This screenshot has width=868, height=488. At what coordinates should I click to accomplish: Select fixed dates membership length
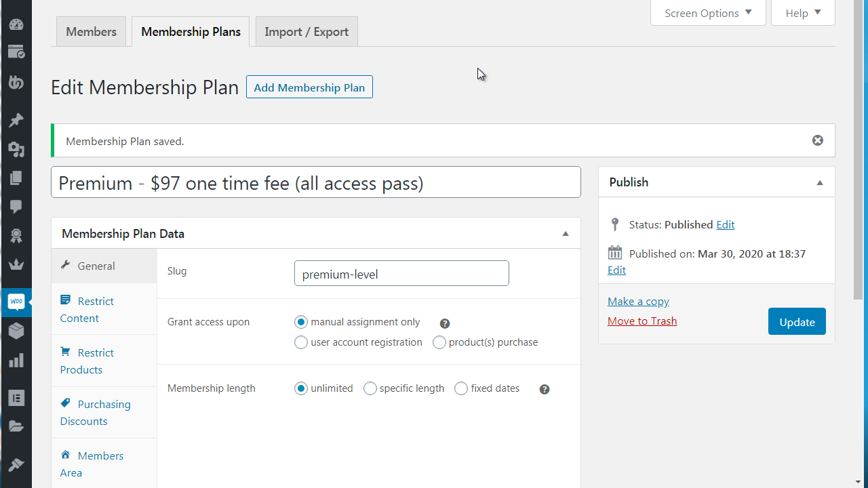[461, 388]
